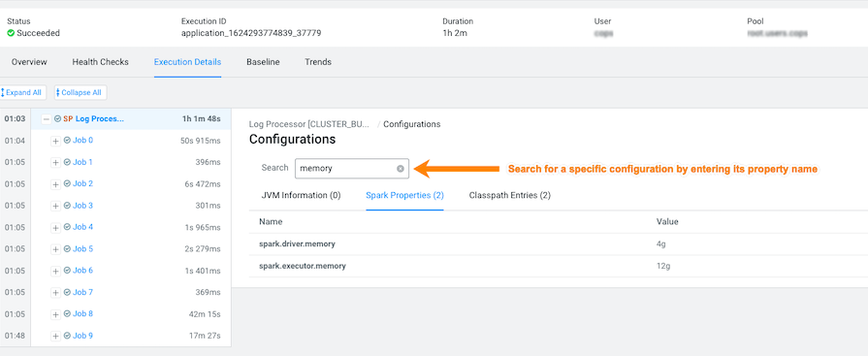
Task: Switch to the Health Checks tab
Action: (100, 62)
